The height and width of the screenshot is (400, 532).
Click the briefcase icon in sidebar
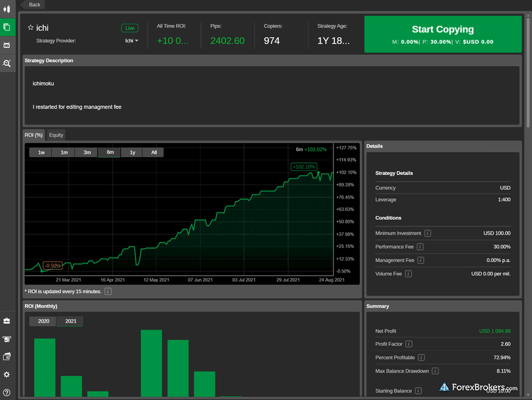pyautogui.click(x=7, y=321)
